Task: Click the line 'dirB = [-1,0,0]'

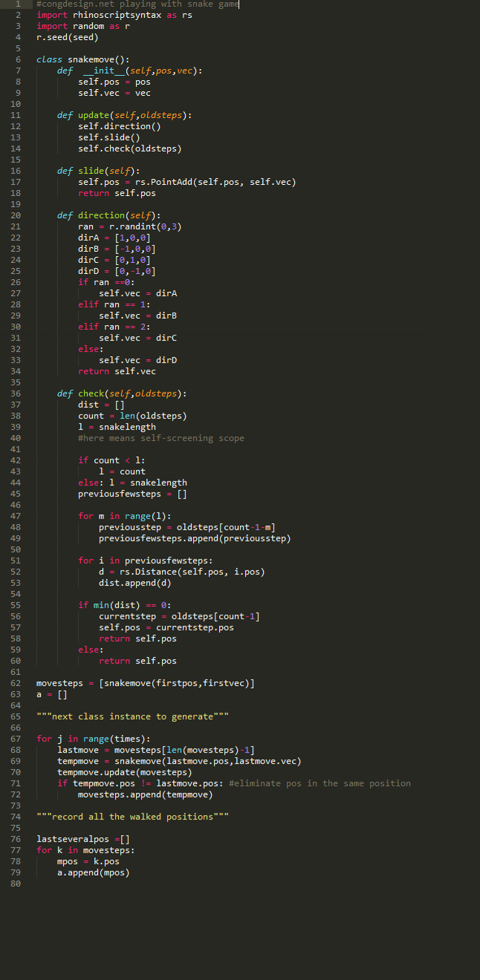Action: pyautogui.click(x=117, y=249)
